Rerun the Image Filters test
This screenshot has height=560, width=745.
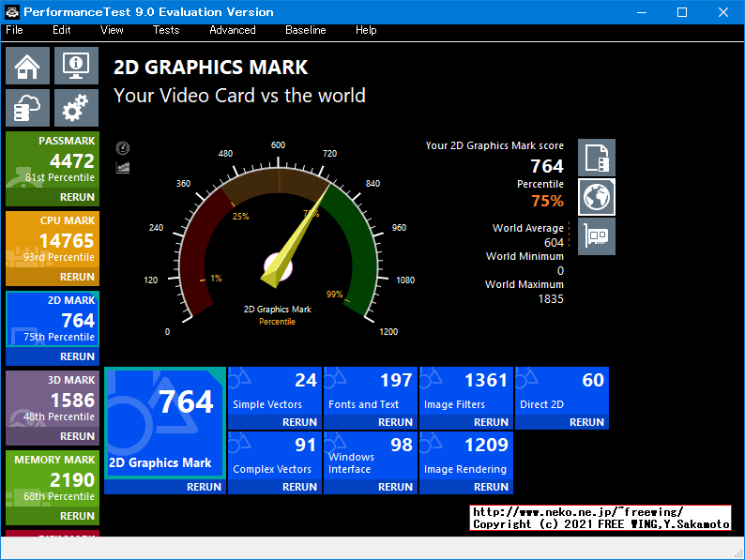tap(491, 422)
